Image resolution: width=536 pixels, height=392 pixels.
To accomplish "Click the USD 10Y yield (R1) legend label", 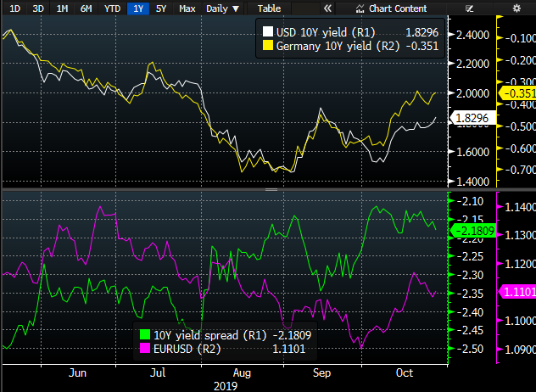I will coord(326,32).
